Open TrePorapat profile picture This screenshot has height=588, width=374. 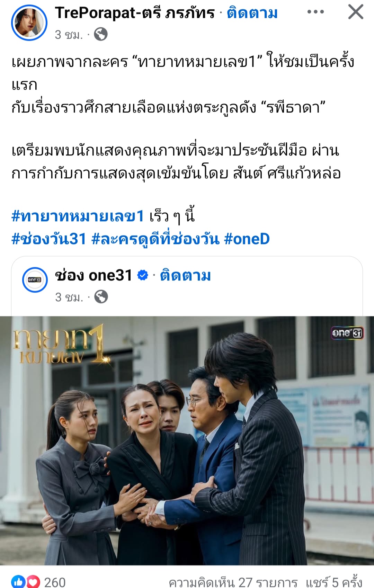29,23
